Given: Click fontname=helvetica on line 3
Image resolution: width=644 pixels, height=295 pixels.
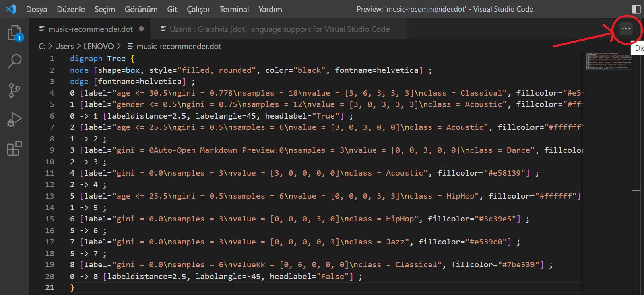Looking at the screenshot, I should (x=140, y=82).
